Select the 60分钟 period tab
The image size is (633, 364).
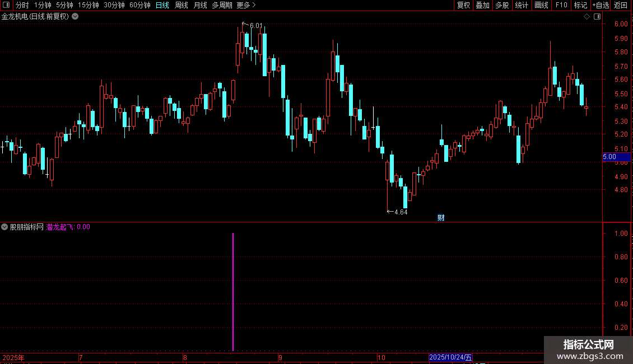coord(139,5)
